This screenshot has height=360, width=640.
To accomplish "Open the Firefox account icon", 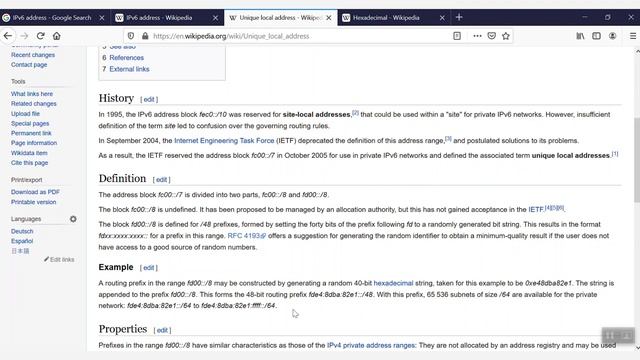I will (612, 36).
